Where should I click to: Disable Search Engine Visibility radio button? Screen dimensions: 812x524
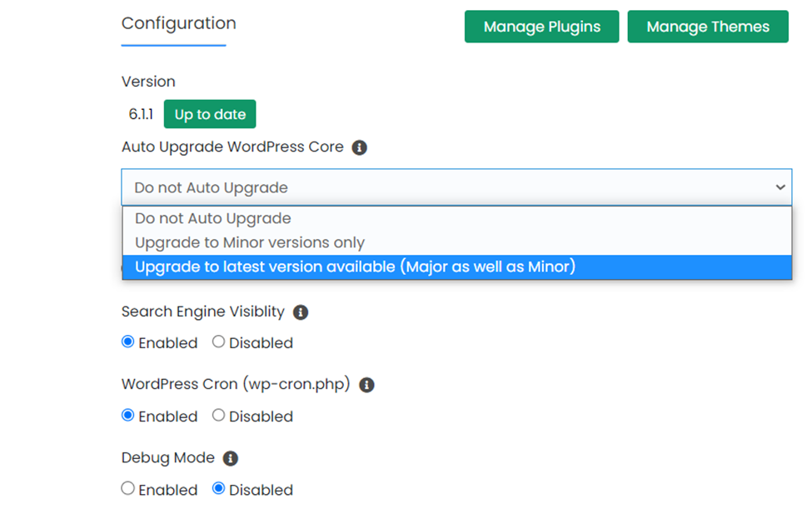pos(218,342)
